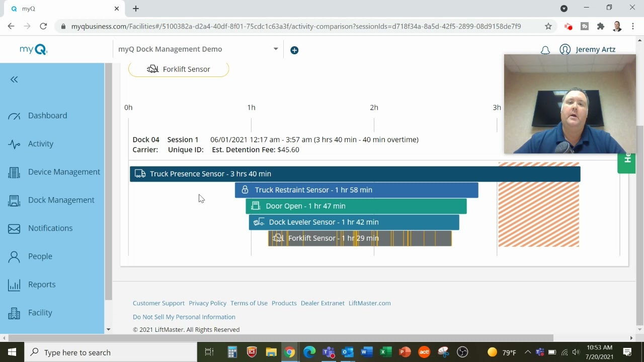
Task: Open Do Not Sell My Personal Information
Action: (184, 317)
